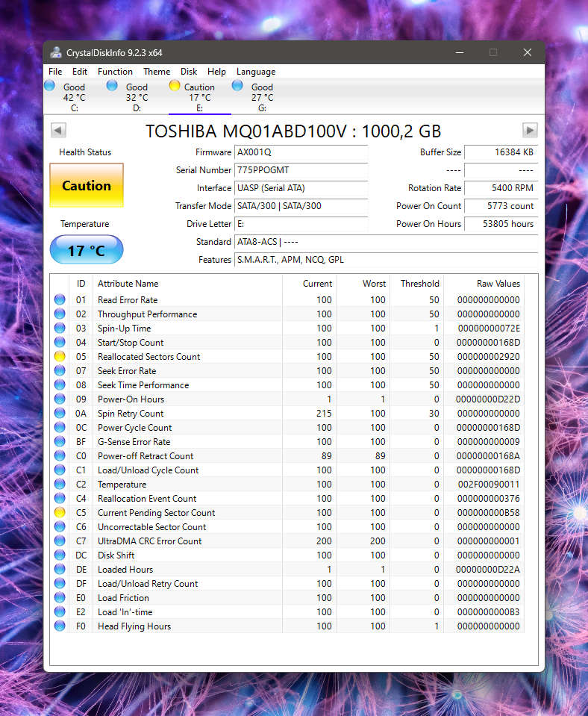Click the yellow Caution health status button
The image size is (588, 716).
click(x=87, y=185)
